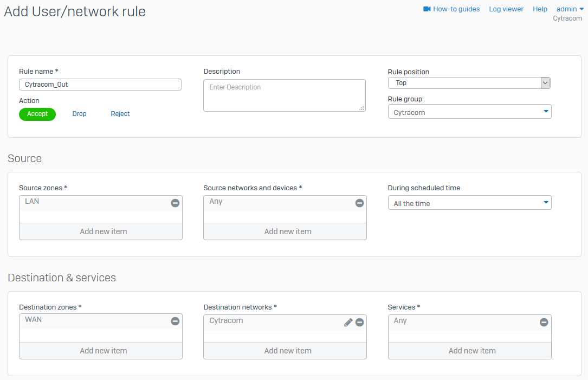588x380 pixels.
Task: Remove Any from Services list
Action: coord(544,322)
